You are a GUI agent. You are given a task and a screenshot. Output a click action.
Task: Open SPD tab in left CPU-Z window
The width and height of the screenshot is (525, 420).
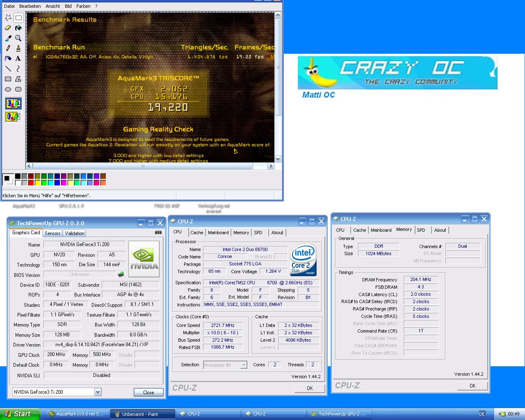tap(258, 233)
